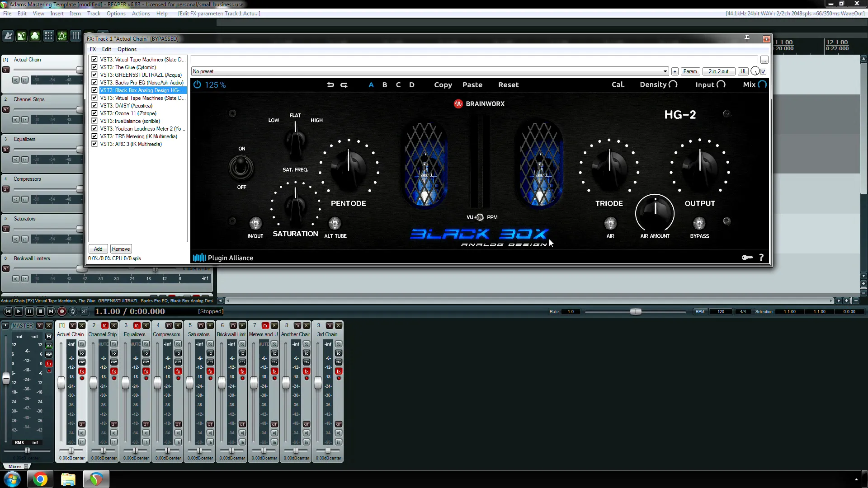
Task: Click the Options menu in plugin chain header
Action: coord(127,49)
